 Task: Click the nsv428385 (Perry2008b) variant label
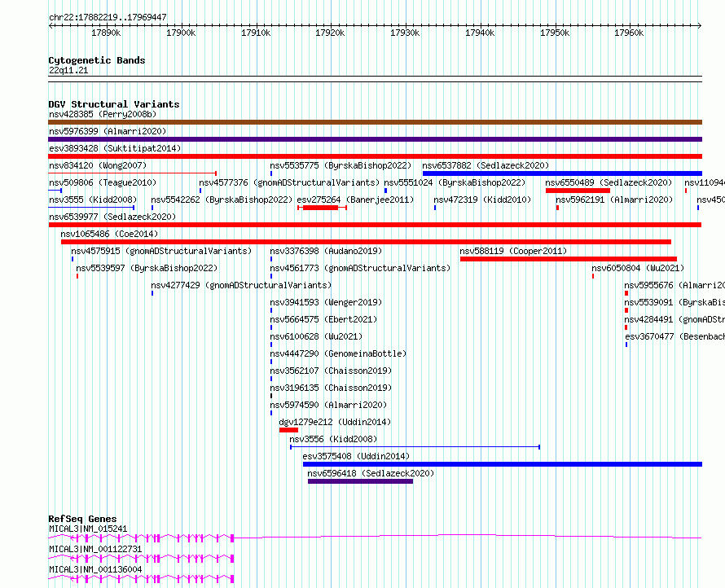click(x=103, y=114)
